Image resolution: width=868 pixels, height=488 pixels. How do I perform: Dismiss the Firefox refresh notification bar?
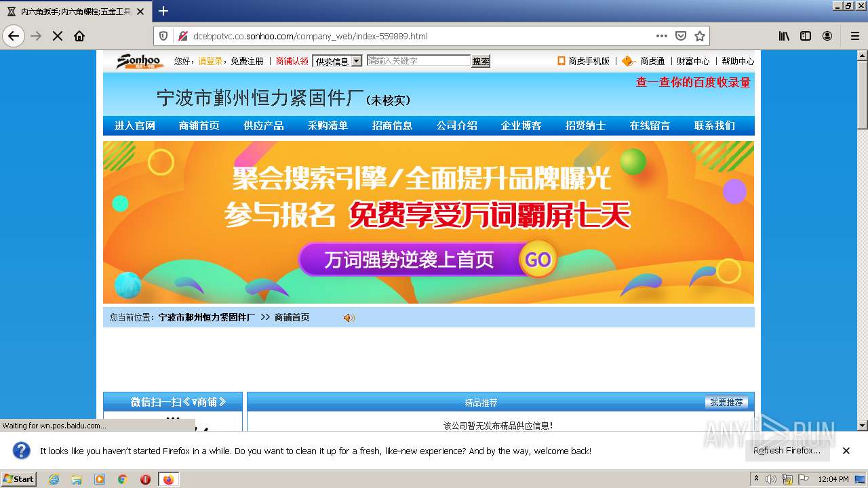846,451
